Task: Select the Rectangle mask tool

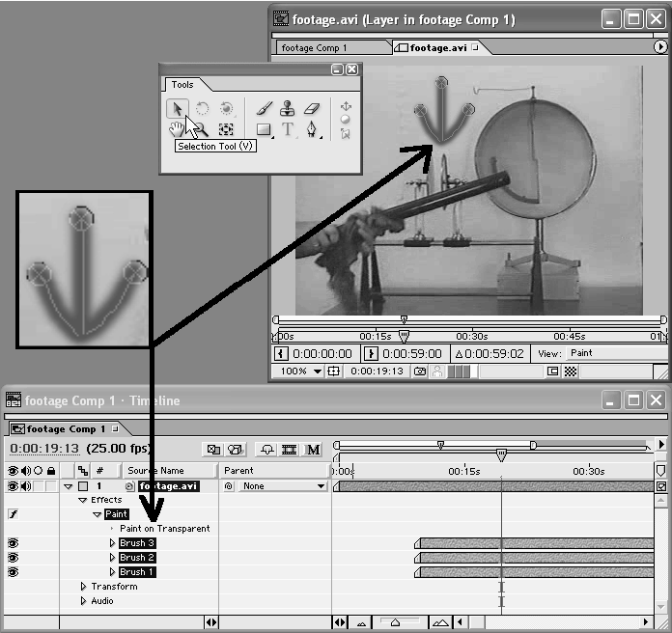Action: [265, 129]
